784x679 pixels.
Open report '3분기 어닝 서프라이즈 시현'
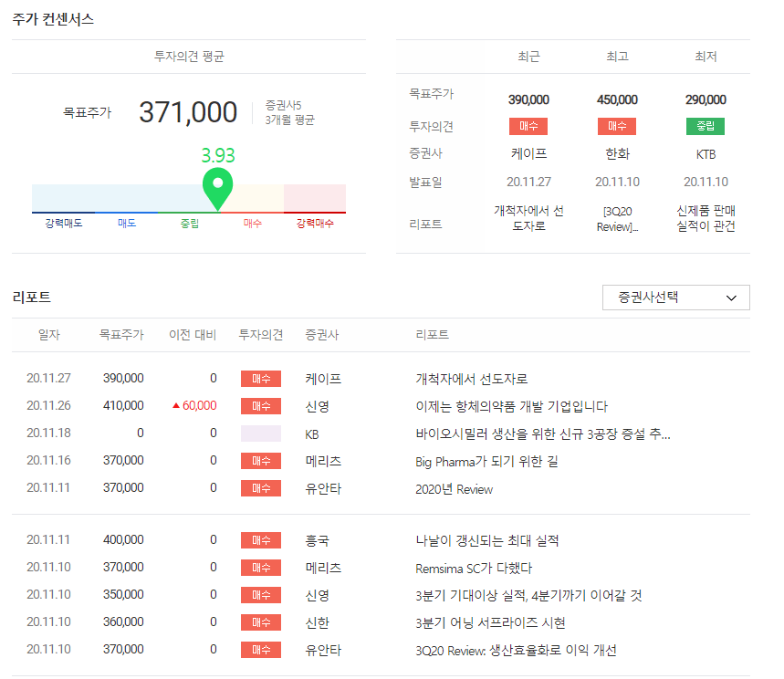point(490,622)
